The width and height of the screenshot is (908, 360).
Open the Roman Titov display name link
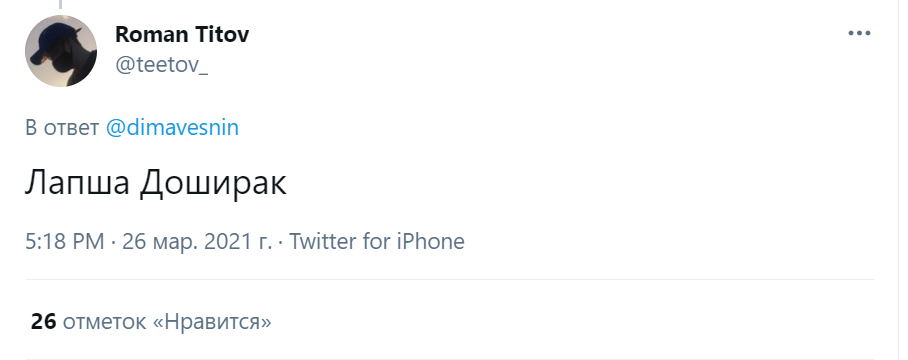coord(182,34)
